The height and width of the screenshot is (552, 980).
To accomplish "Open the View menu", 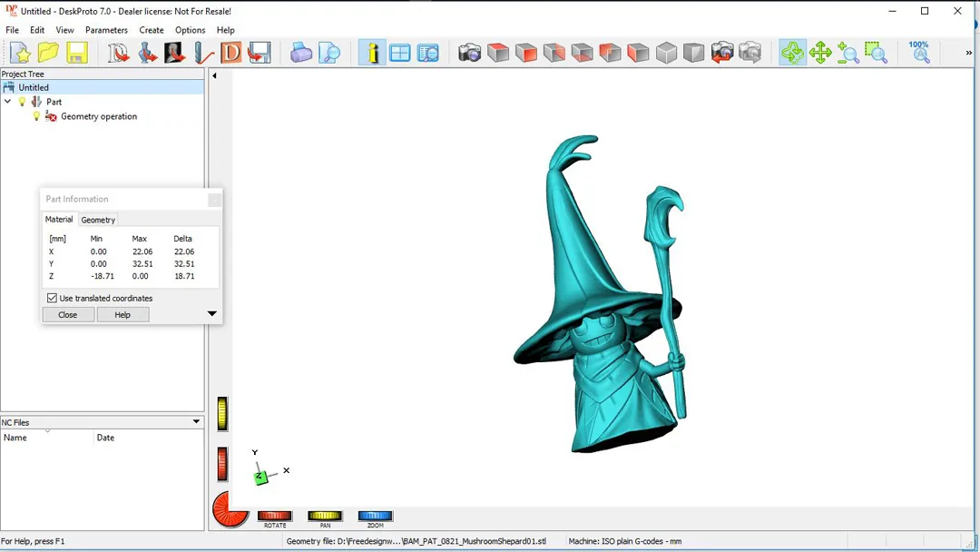I will point(65,30).
